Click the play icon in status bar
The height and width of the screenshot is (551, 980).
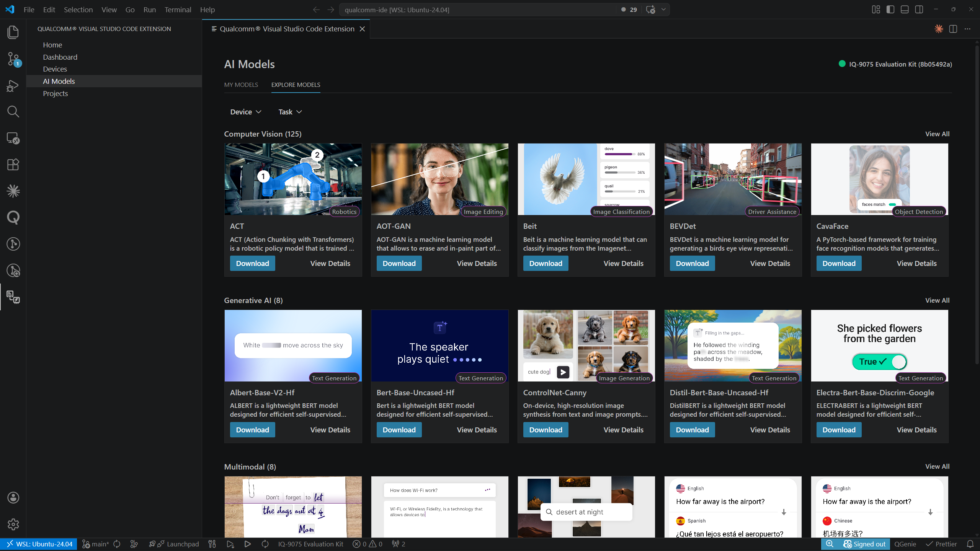tap(247, 544)
